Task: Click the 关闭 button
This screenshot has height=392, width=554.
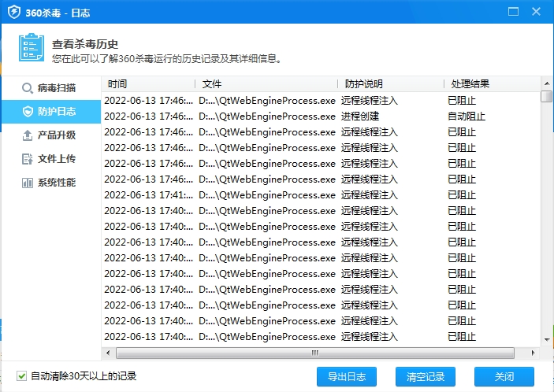Action: pyautogui.click(x=504, y=377)
